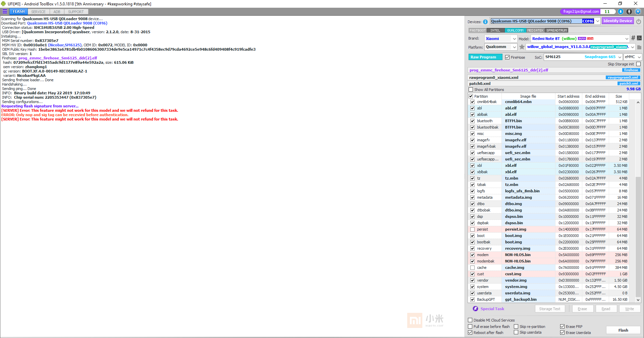This screenshot has width=644, height=338.
Task: Click the Storage Test button
Action: (550, 309)
